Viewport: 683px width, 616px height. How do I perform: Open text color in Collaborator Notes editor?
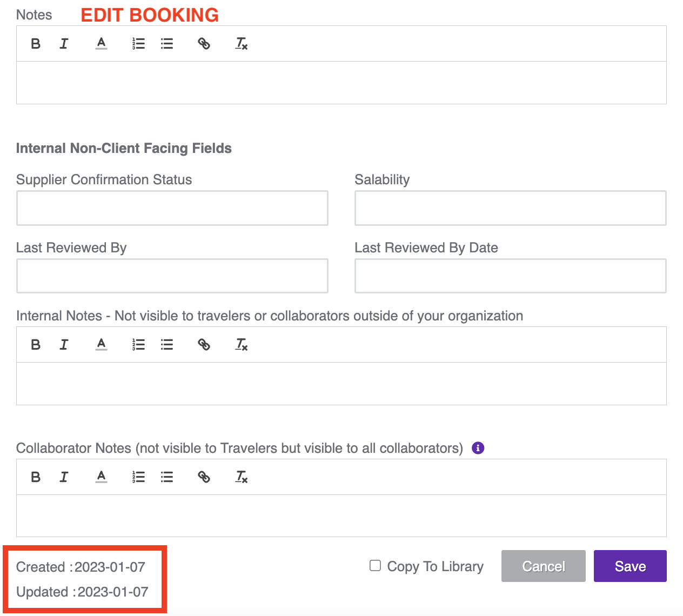coord(101,477)
